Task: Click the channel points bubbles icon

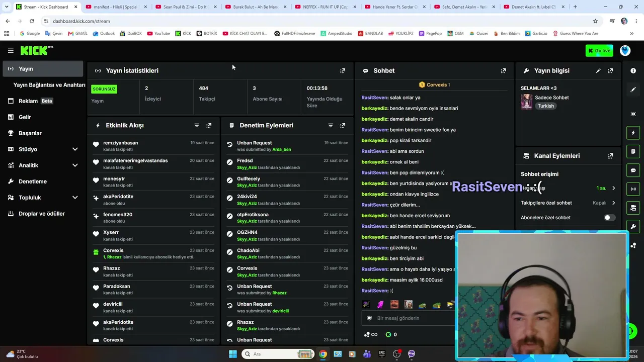Action: (367, 334)
